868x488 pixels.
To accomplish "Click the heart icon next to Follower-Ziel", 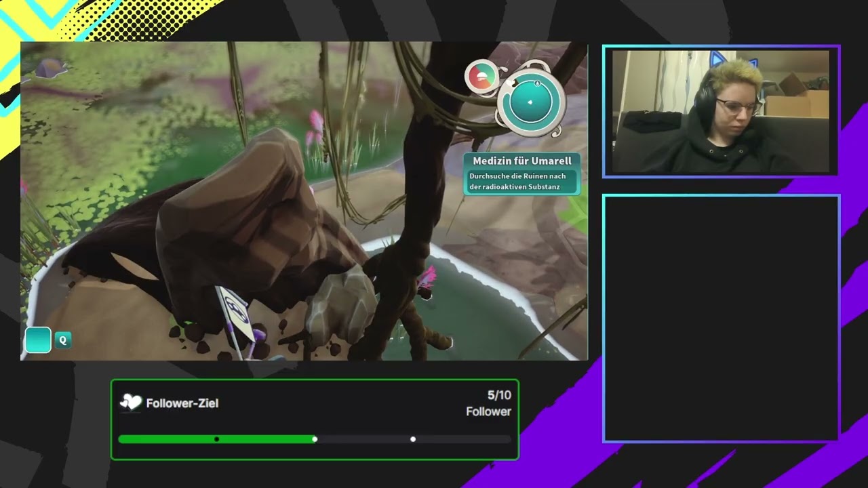I will pyautogui.click(x=130, y=403).
